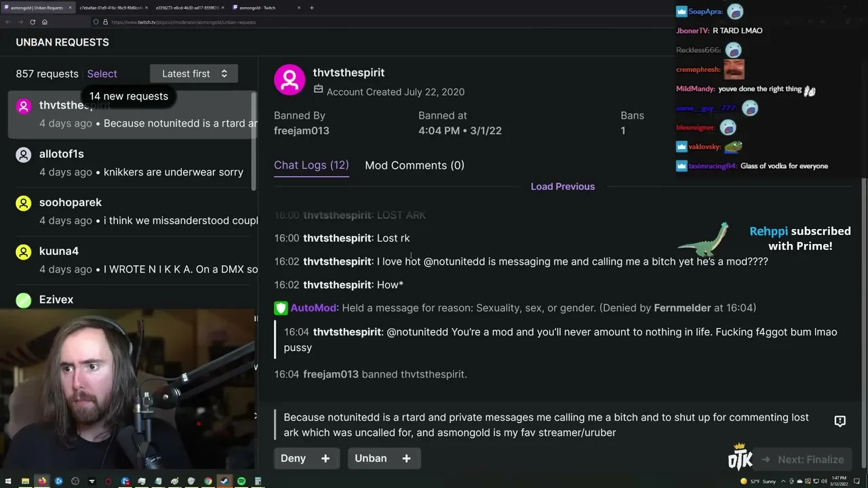This screenshot has width=868, height=488.
Task: Click the Next: Finalize button
Action: [x=802, y=460]
